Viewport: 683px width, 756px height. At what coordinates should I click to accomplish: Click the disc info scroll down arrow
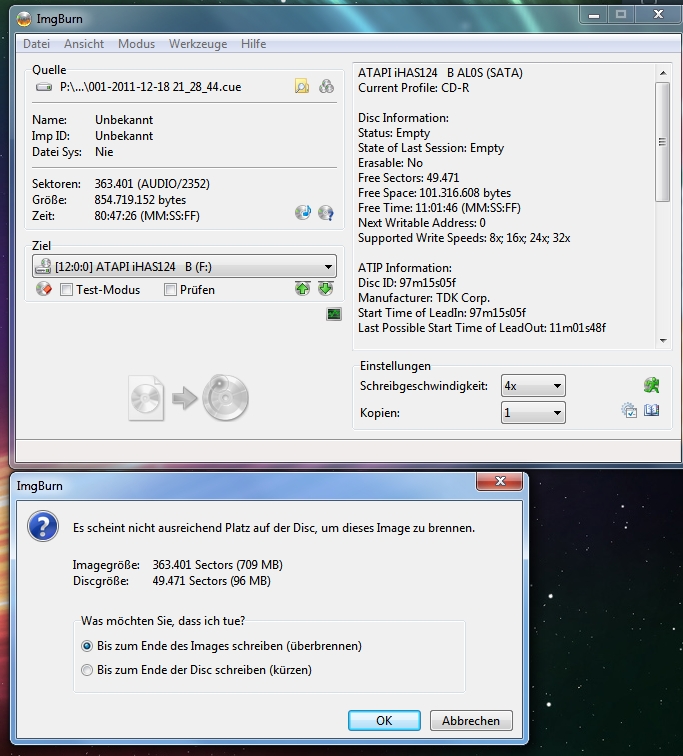tap(663, 341)
